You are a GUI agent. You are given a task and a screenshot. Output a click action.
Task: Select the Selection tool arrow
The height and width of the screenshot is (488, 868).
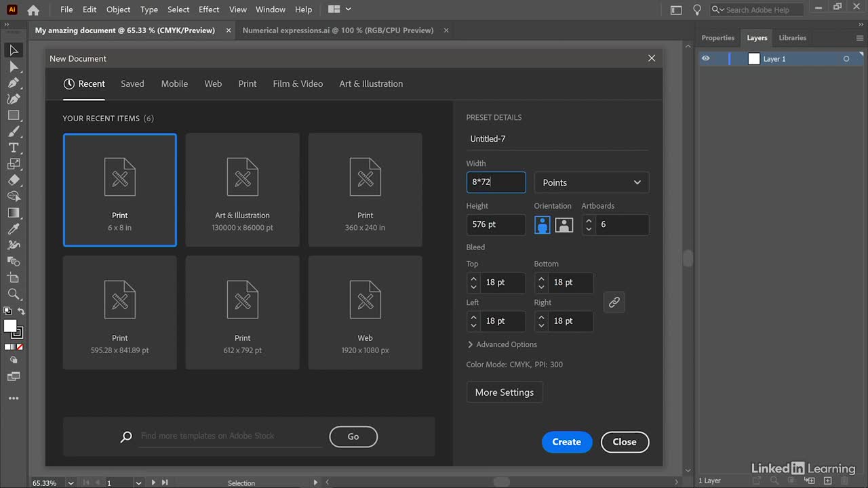click(13, 50)
